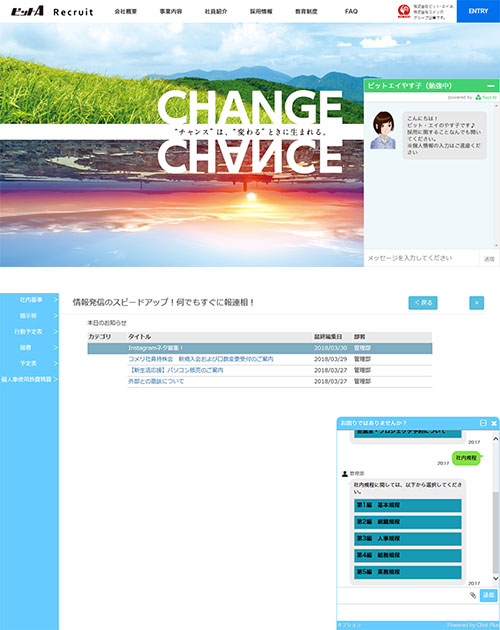Select 第3編 人事規程 option
This screenshot has width=500, height=630.
coord(408,538)
